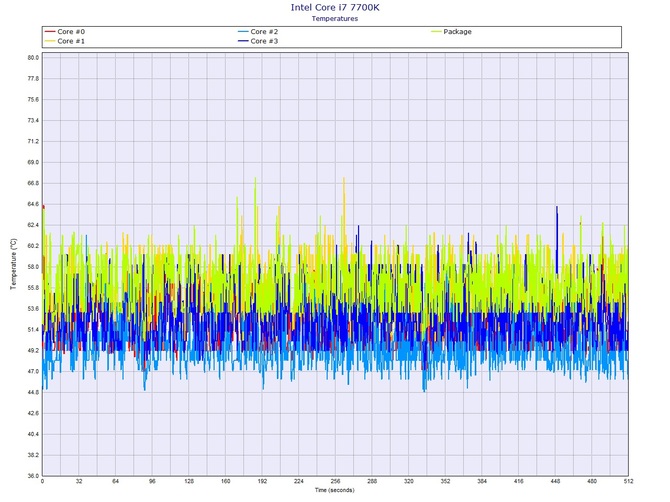670x502 pixels.
Task: Click the 128 x-axis tick label
Action: 189,481
